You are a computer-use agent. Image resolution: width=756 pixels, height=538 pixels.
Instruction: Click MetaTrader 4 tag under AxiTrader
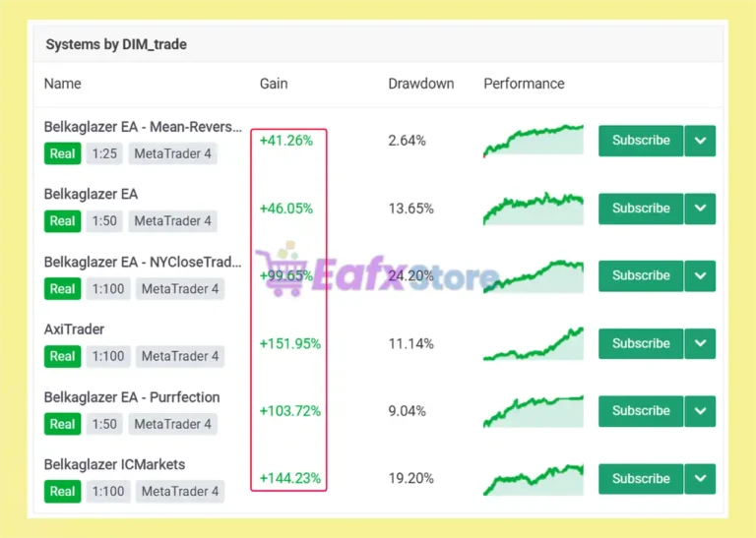point(180,356)
